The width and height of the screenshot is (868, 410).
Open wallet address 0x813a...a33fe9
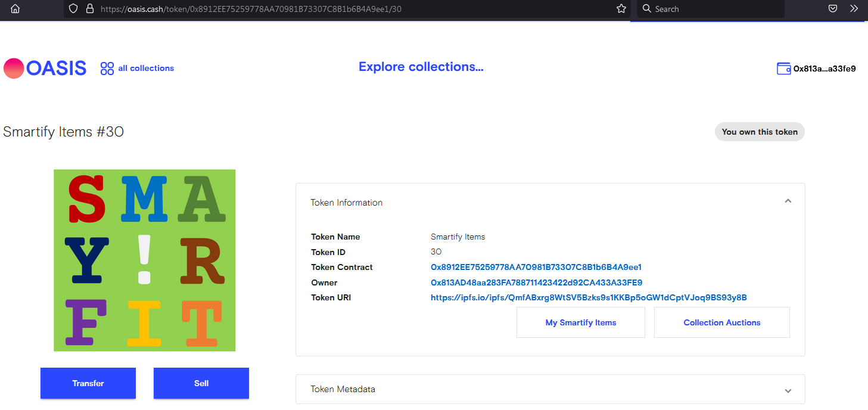825,69
